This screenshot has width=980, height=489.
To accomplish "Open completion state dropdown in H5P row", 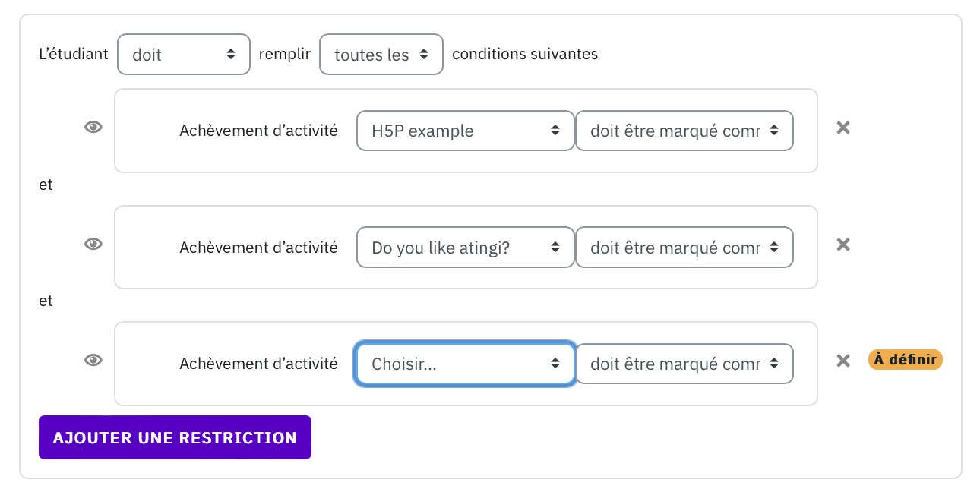I will point(684,131).
